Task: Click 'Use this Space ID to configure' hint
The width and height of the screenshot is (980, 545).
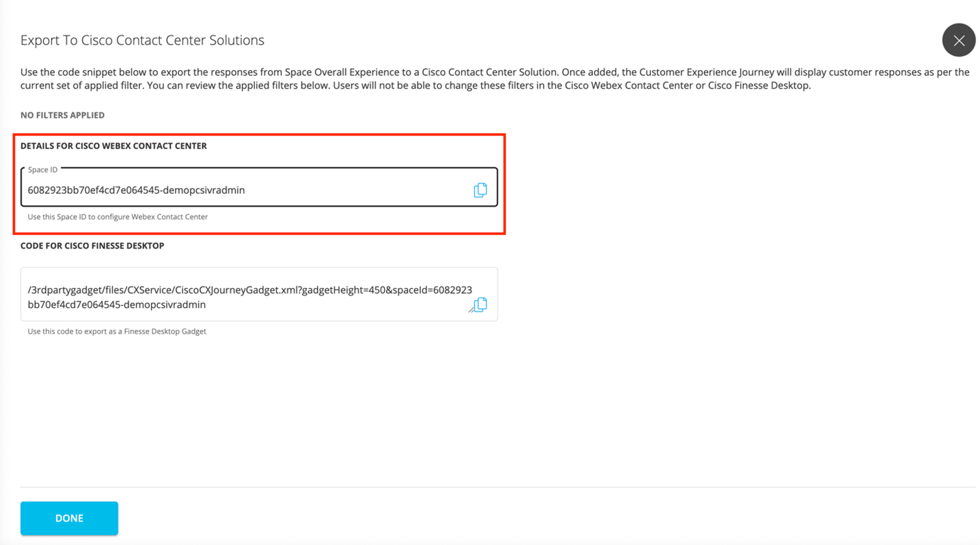Action: coord(117,217)
